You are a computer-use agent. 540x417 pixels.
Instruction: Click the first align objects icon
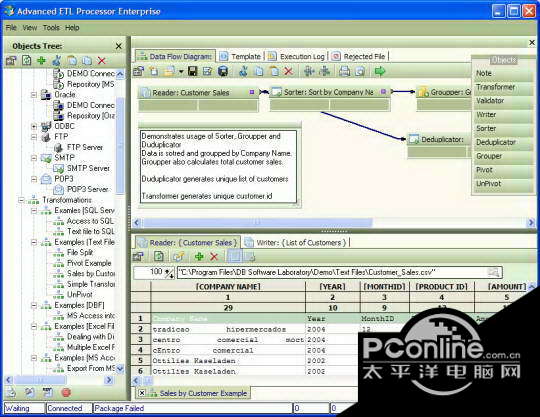[309, 71]
